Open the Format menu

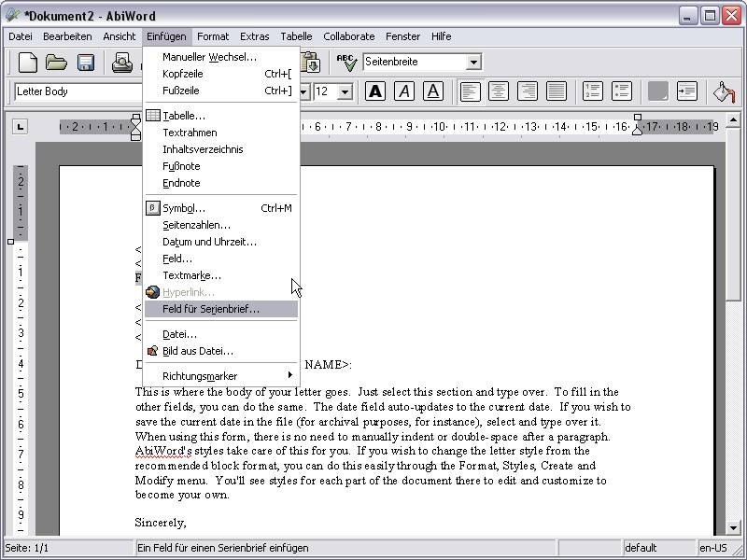(x=213, y=36)
